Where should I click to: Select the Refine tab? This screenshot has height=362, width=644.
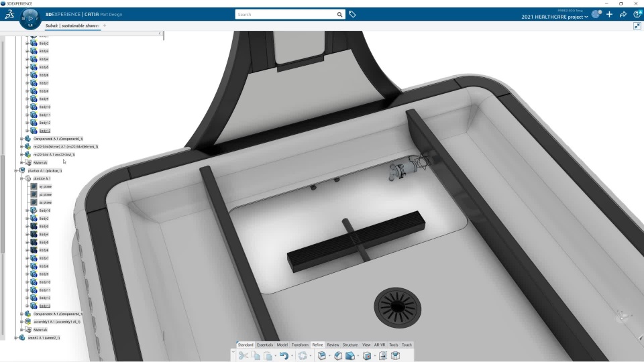click(x=317, y=345)
